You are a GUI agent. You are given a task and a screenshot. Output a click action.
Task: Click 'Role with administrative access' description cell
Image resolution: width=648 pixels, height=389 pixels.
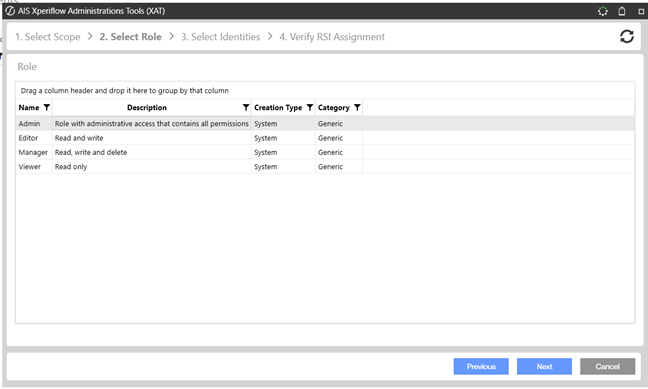click(152, 124)
